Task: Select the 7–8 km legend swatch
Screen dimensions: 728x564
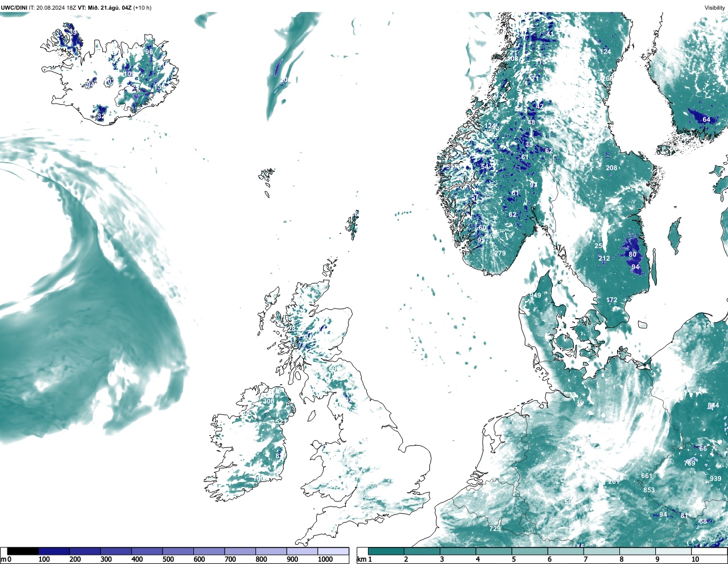Action: point(602,551)
